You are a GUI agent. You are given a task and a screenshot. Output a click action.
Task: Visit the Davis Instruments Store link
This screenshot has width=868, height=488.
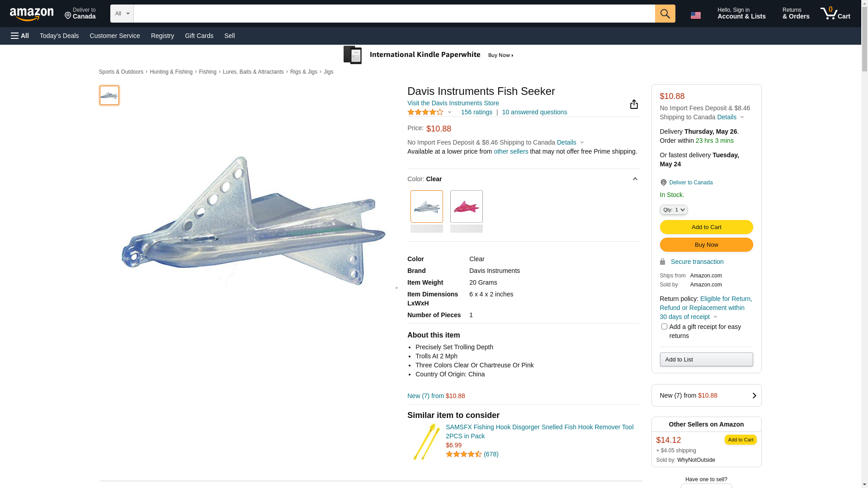tap(453, 103)
